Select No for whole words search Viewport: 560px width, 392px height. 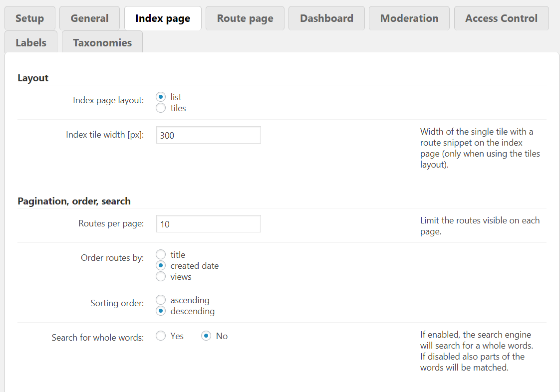click(206, 336)
